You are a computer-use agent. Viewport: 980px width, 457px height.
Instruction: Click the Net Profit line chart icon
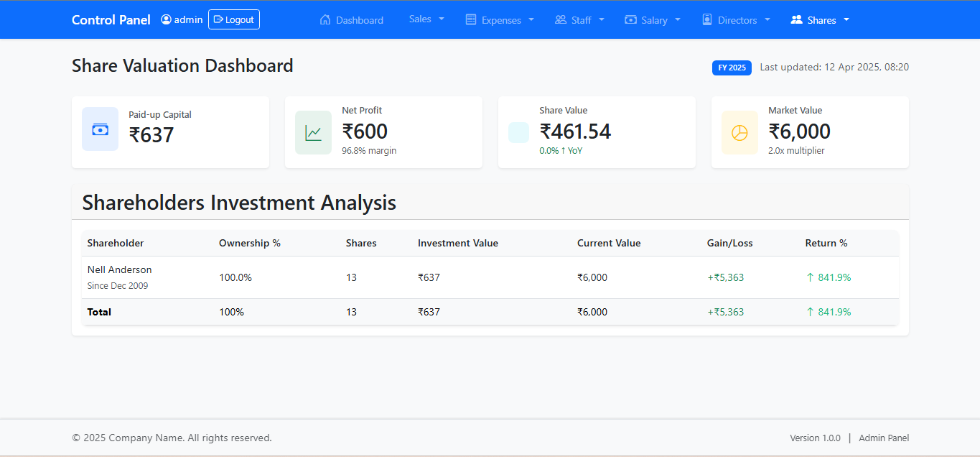[313, 133]
